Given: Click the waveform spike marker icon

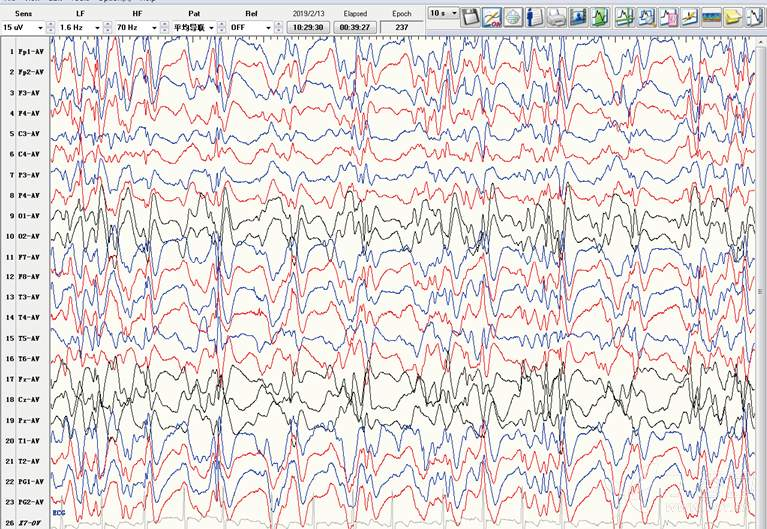Looking at the screenshot, I should click(x=689, y=17).
